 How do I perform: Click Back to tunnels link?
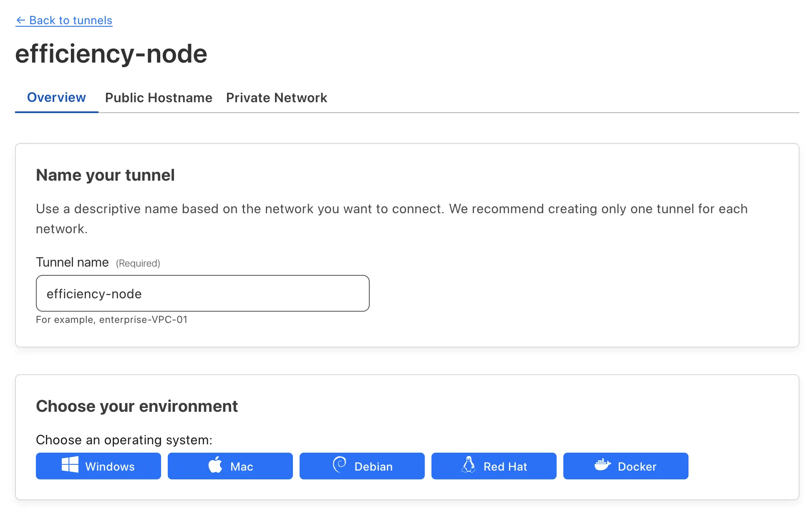point(65,21)
